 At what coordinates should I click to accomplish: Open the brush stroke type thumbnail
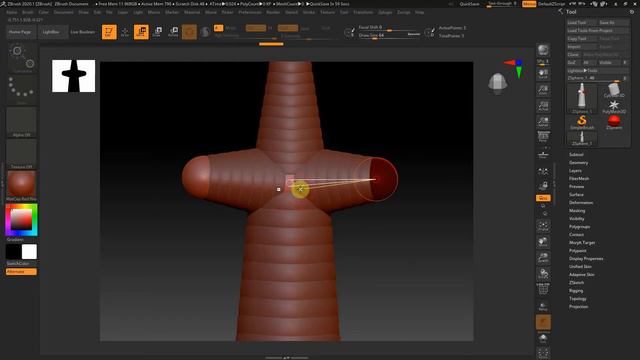[x=21, y=58]
